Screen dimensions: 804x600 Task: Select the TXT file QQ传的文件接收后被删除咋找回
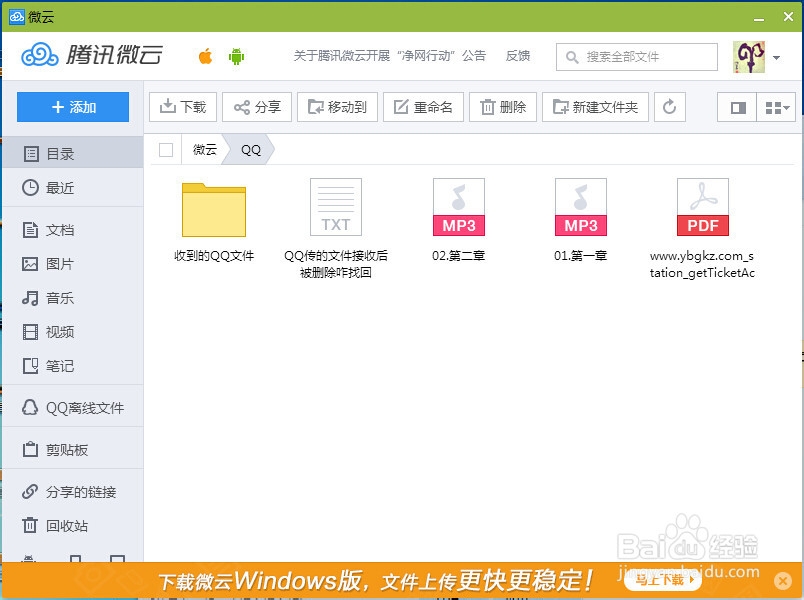336,228
